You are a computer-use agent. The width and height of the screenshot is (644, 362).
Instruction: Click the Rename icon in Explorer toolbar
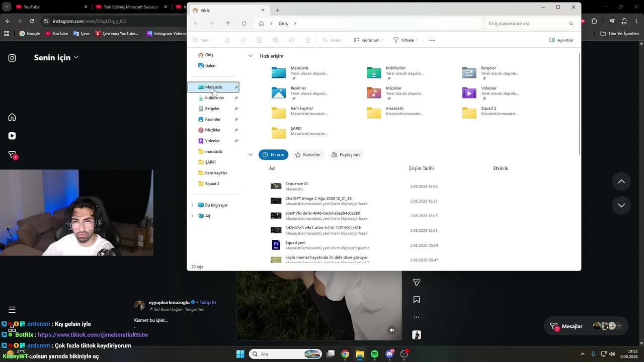[x=276, y=40]
